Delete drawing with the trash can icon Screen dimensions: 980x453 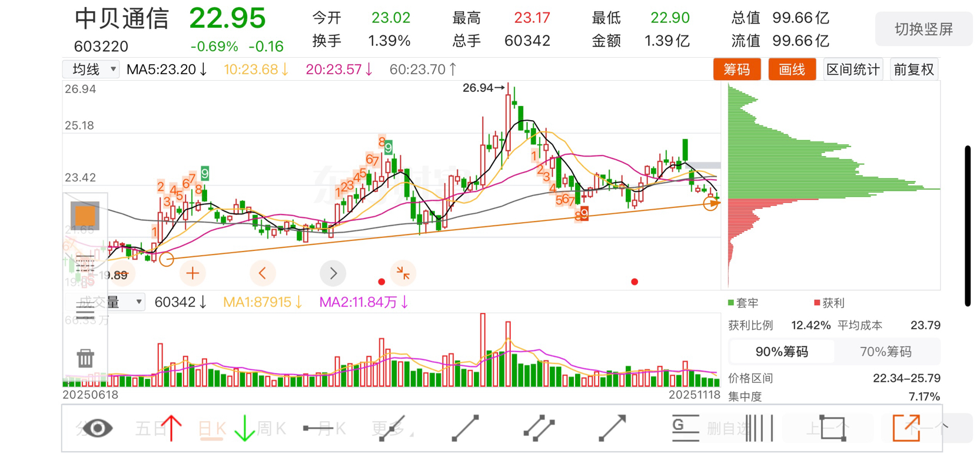pyautogui.click(x=85, y=358)
